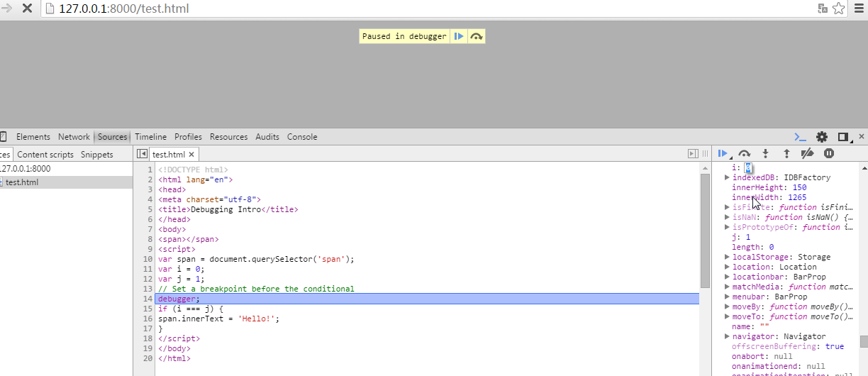Deactivate all breakpoints
This screenshot has height=376, width=868.
[807, 153]
